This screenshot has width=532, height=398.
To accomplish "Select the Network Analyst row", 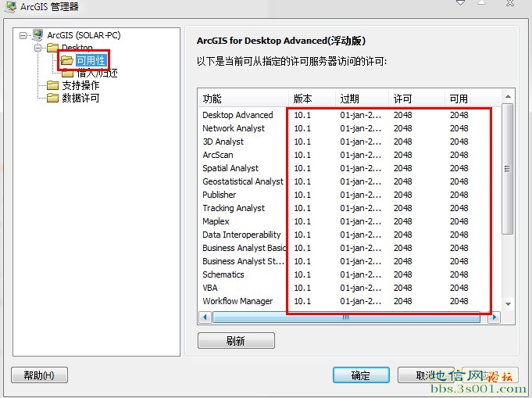I will point(349,128).
